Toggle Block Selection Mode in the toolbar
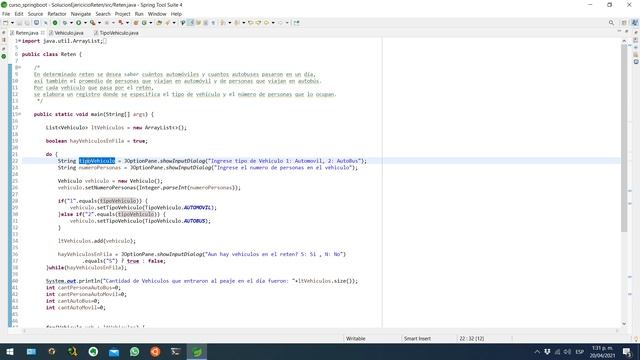The image size is (640, 360). pos(205,23)
